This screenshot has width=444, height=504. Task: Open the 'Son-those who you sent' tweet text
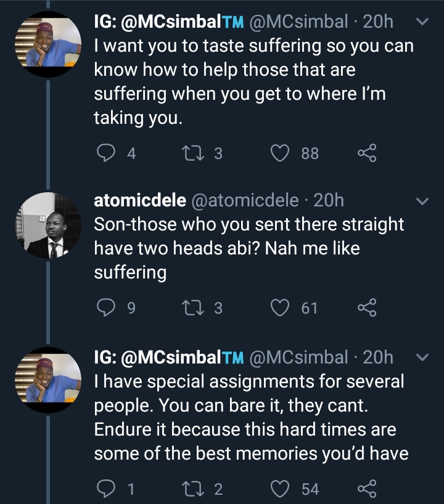[x=249, y=248]
